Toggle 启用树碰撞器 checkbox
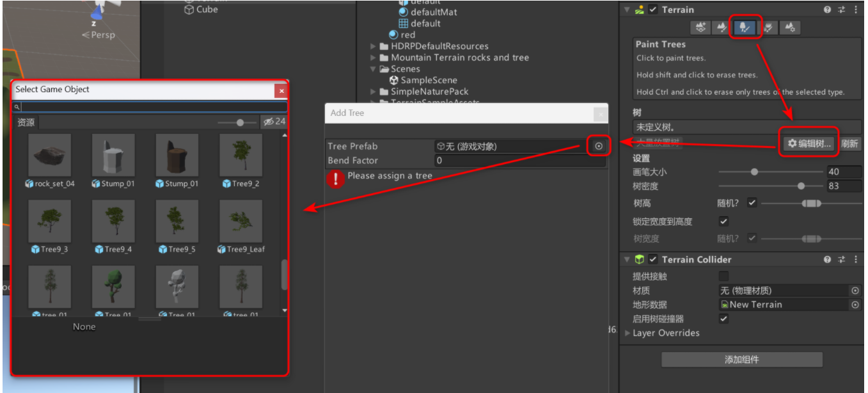The image size is (868, 393). pyautogui.click(x=723, y=319)
